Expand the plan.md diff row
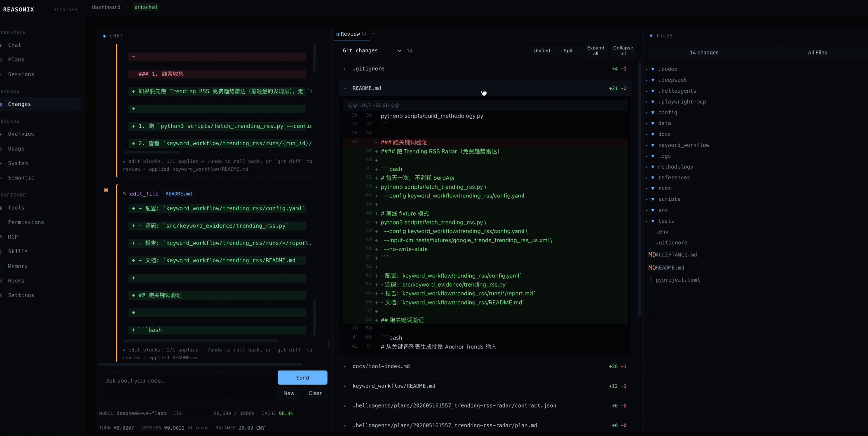The image size is (868, 436). [485, 425]
